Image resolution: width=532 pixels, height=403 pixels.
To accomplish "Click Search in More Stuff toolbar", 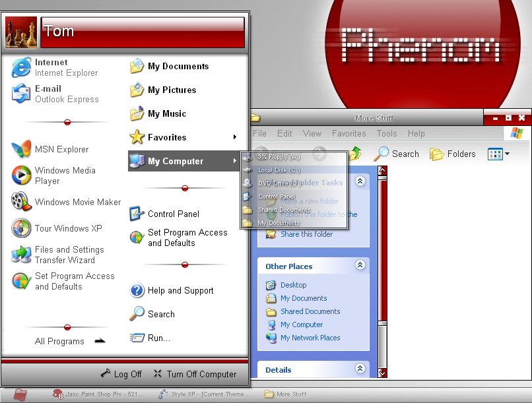I will click(396, 154).
